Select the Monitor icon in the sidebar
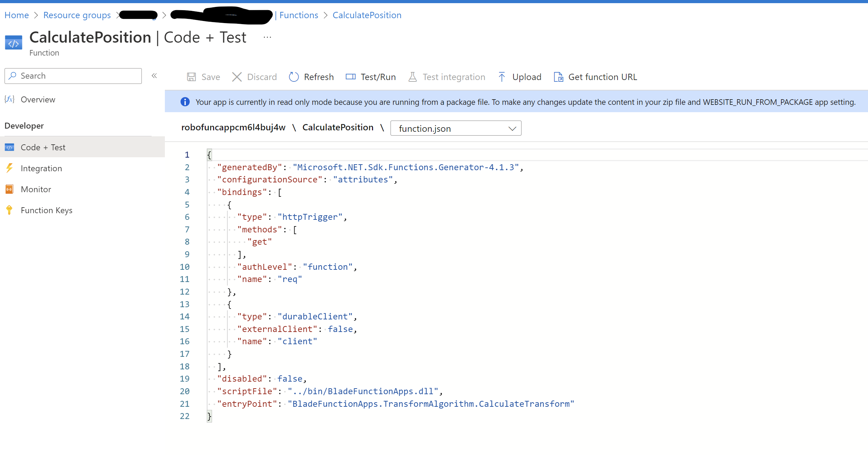The image size is (868, 455). tap(9, 189)
